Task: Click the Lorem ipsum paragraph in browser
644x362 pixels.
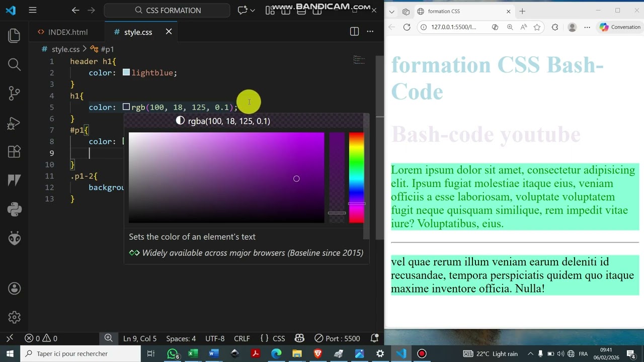Action: click(x=515, y=197)
